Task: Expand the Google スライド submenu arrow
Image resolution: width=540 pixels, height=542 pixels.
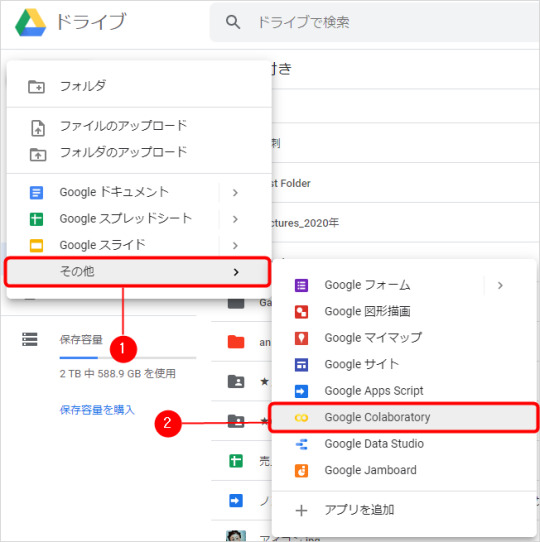Action: click(235, 245)
